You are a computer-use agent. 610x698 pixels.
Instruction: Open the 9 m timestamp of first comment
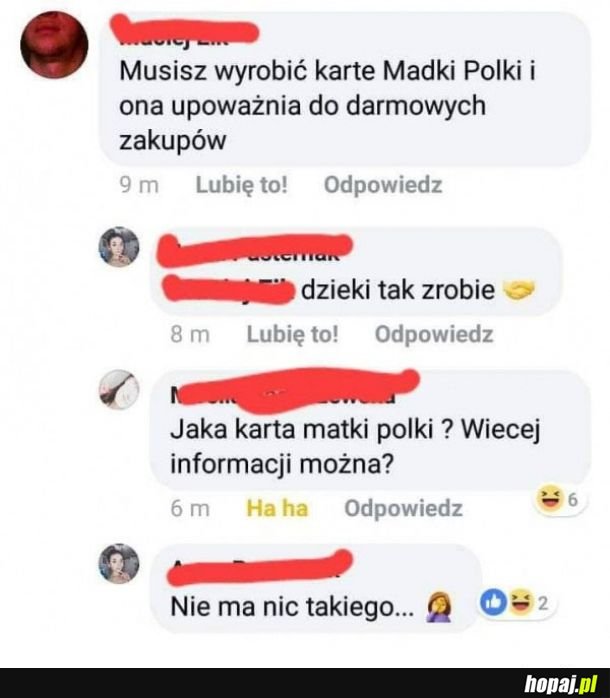(x=139, y=185)
